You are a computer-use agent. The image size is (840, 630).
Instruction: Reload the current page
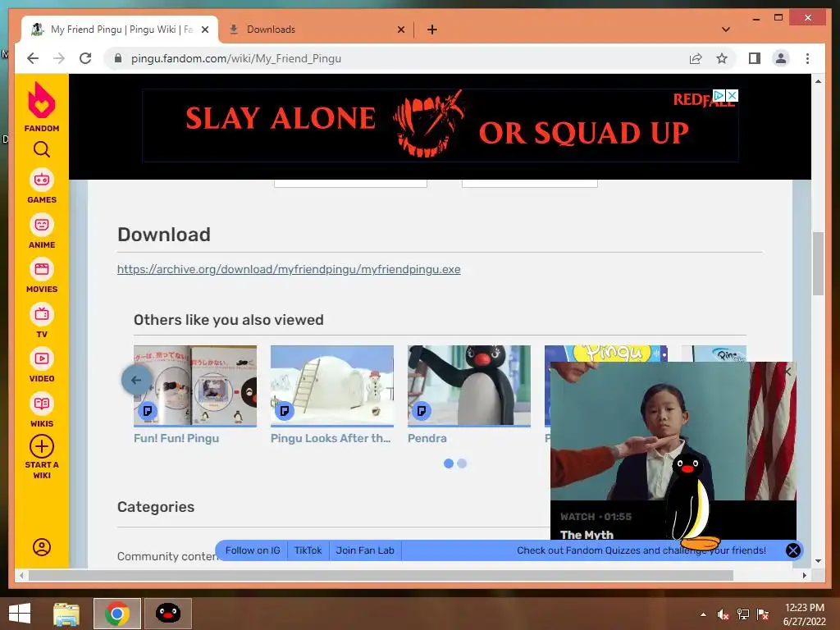[x=85, y=58]
